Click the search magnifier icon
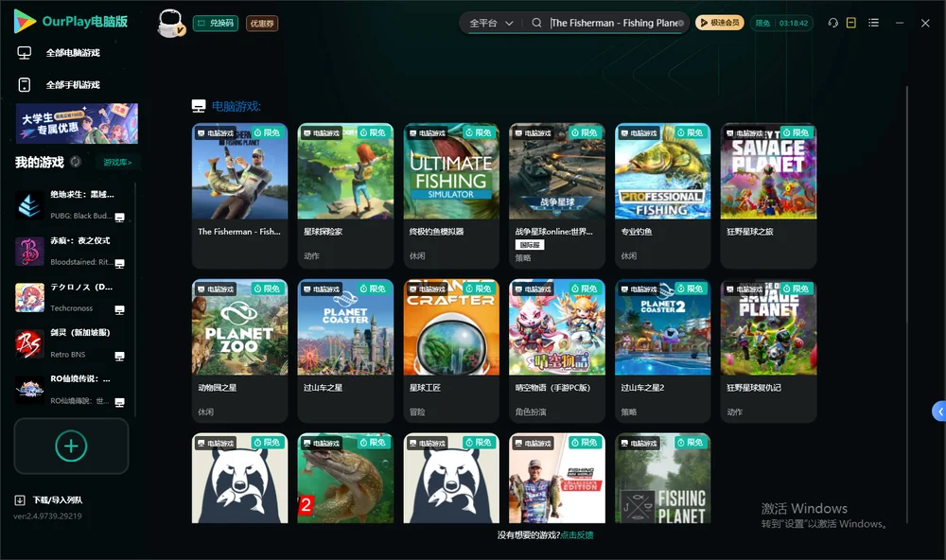This screenshot has width=946, height=560. (x=536, y=23)
